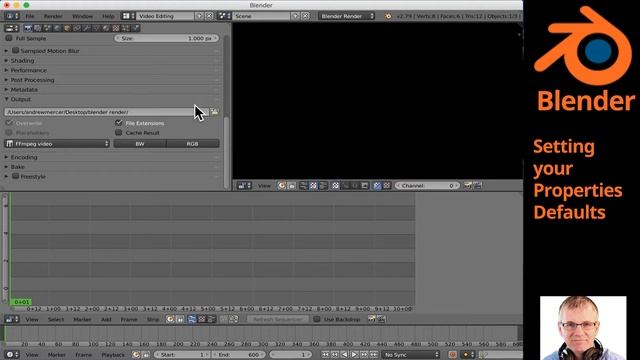Click the record auto-keyframe button in timeline
Viewport: 640px width, 360px height.
tap(452, 355)
